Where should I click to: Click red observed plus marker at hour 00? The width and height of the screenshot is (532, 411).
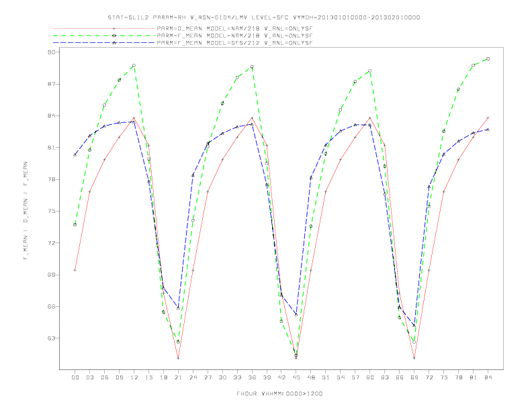pyautogui.click(x=75, y=270)
